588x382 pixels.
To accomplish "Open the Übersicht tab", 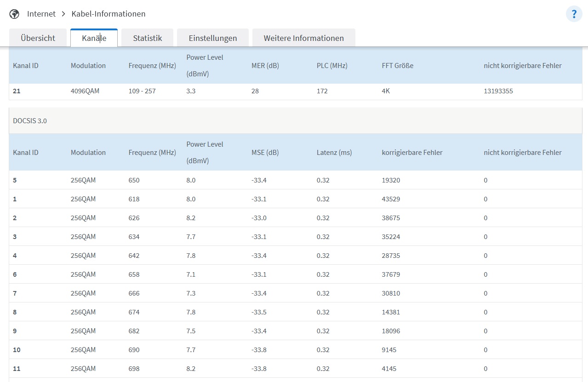I will pos(38,38).
